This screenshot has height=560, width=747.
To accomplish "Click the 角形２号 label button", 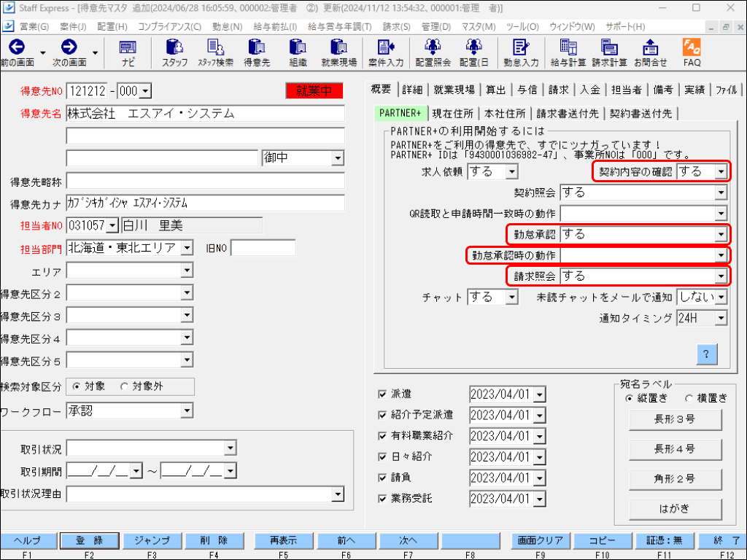I will click(675, 479).
